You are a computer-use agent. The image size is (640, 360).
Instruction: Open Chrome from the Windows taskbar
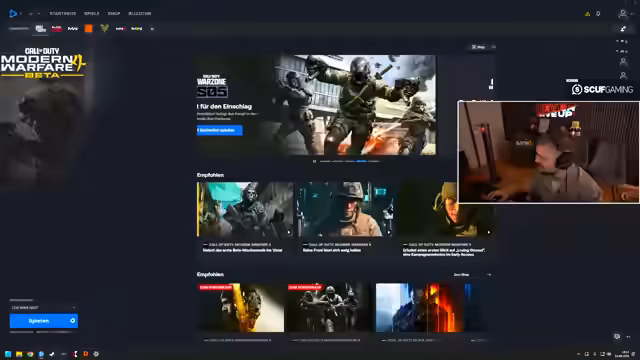pyautogui.click(x=30, y=354)
